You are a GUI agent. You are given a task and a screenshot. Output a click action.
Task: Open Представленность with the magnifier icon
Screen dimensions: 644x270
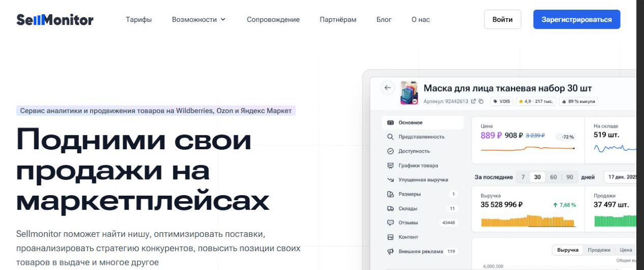tap(423, 137)
